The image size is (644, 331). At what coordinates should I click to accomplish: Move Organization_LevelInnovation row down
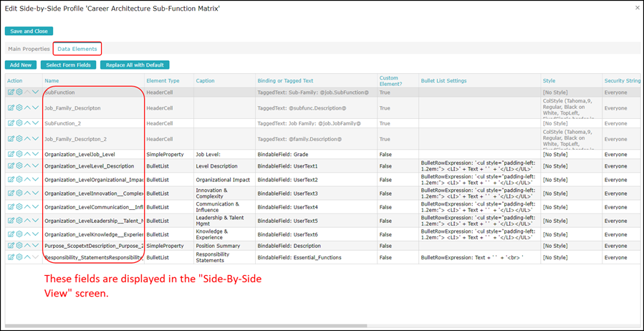point(36,193)
